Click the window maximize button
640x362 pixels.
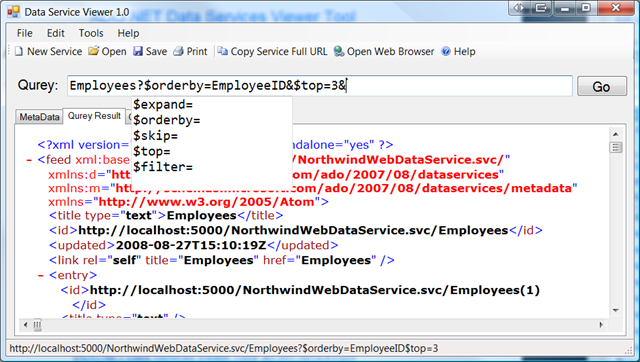(x=586, y=8)
